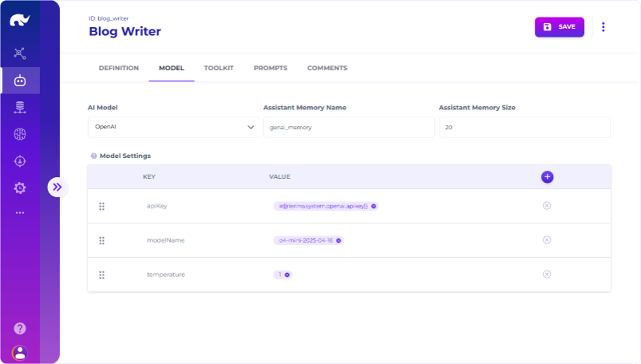Open the brain AI sidebar icon
Image resolution: width=641 pixels, height=364 pixels.
point(20,134)
